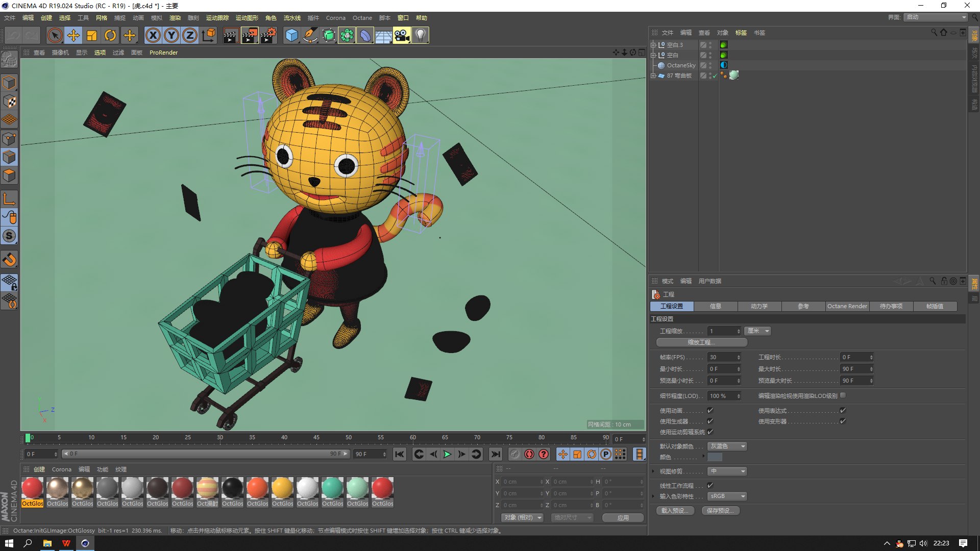This screenshot has width=980, height=551.
Task: Add a Cube primitive object
Action: [291, 35]
